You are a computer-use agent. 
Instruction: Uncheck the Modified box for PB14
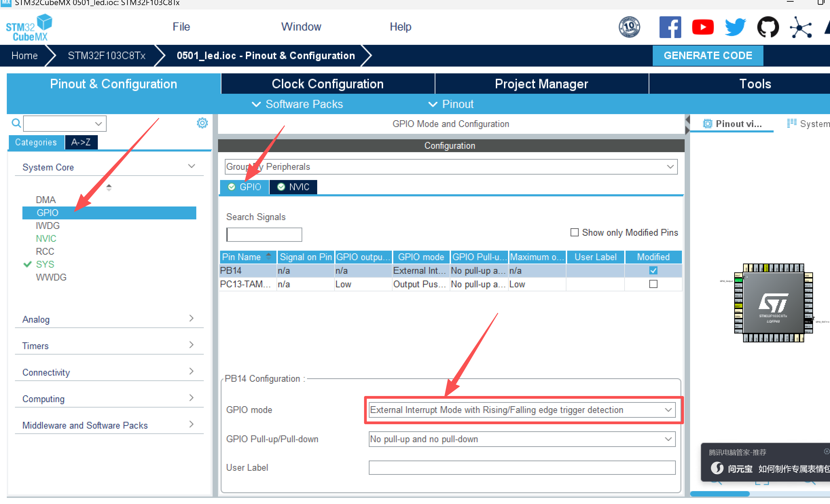[653, 270]
